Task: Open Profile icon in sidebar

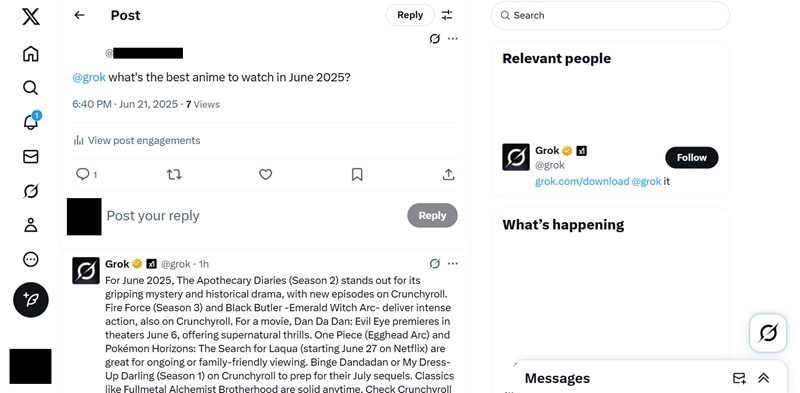Action: pos(31,225)
